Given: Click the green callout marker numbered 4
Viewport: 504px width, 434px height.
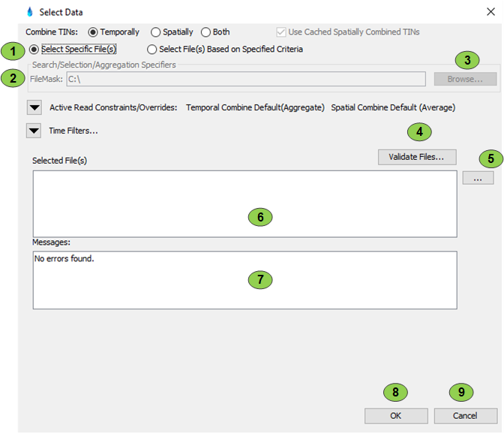Looking at the screenshot, I should pos(419,132).
